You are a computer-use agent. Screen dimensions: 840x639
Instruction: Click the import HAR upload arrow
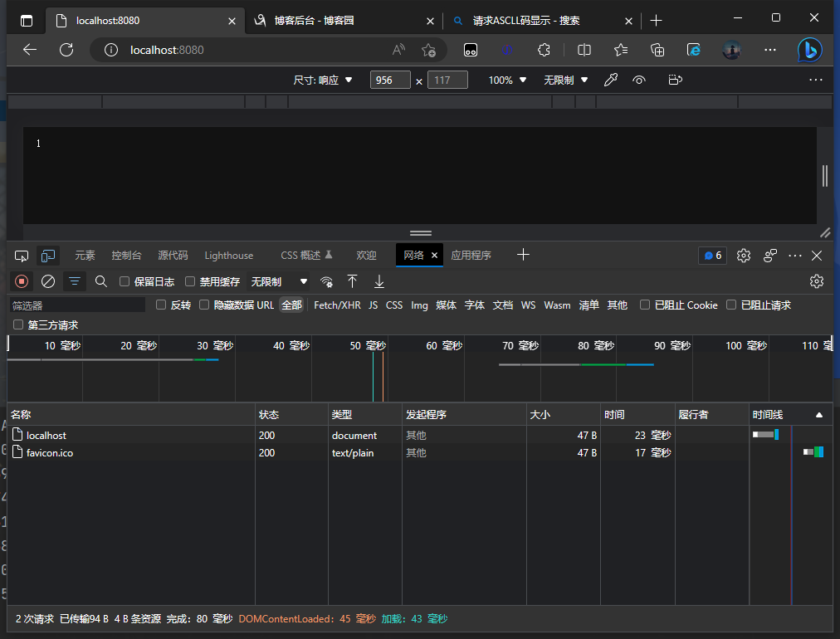pos(353,281)
